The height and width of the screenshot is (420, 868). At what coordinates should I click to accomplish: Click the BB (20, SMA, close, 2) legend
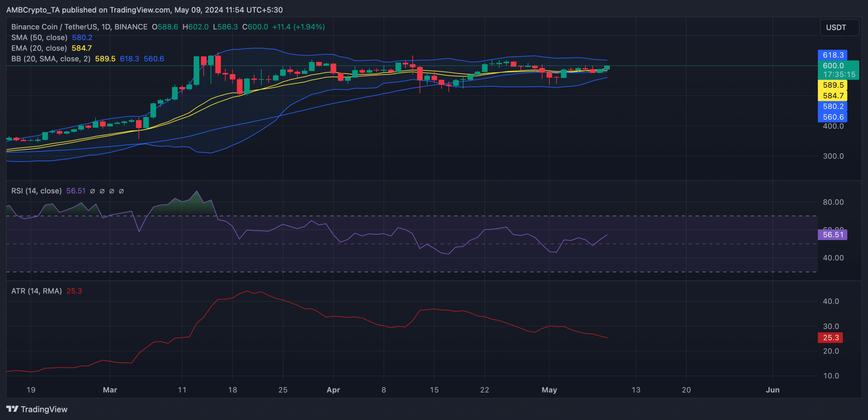pyautogui.click(x=51, y=59)
